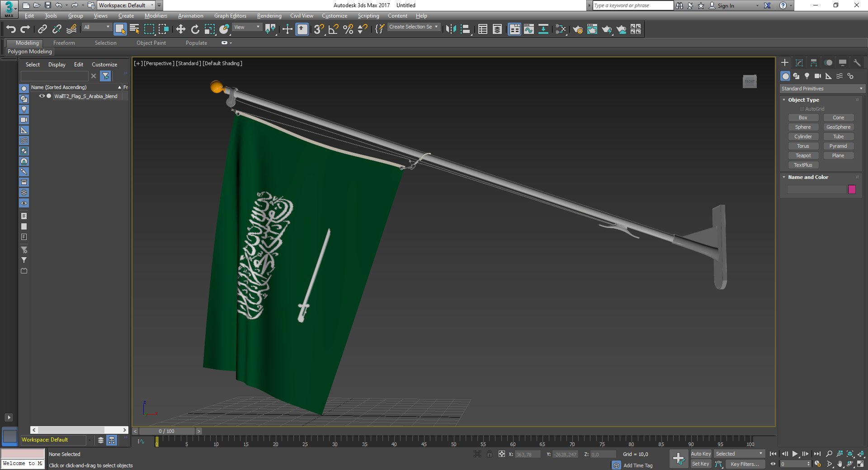This screenshot has width=868, height=470.
Task: Open the Key Filters... dialog
Action: coord(745,464)
